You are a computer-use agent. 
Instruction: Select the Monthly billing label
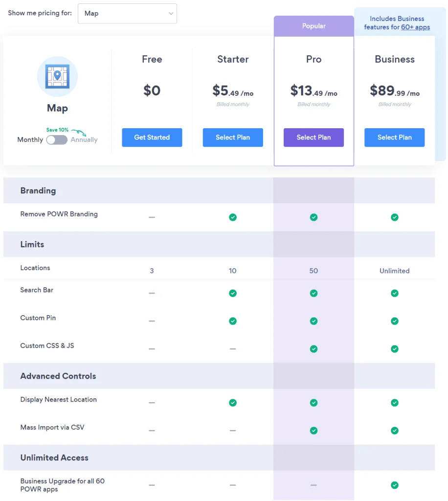(x=30, y=140)
